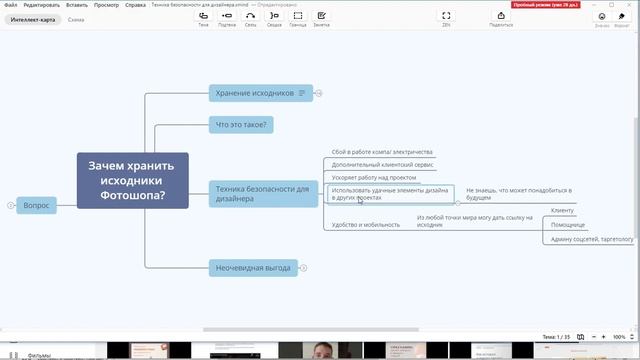Select subtopic Ускоряет работу над проектом
Image resolution: width=640 pixels, height=360 pixels.
[374, 178]
